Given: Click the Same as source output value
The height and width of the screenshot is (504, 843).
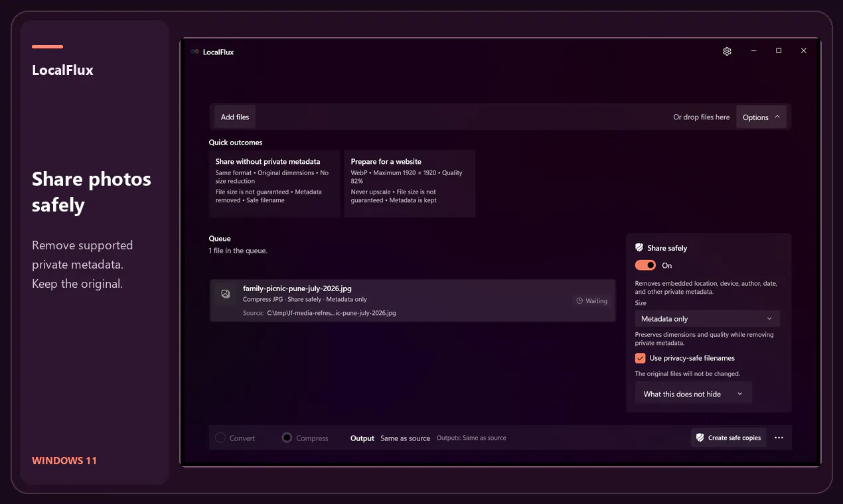Looking at the screenshot, I should point(405,438).
